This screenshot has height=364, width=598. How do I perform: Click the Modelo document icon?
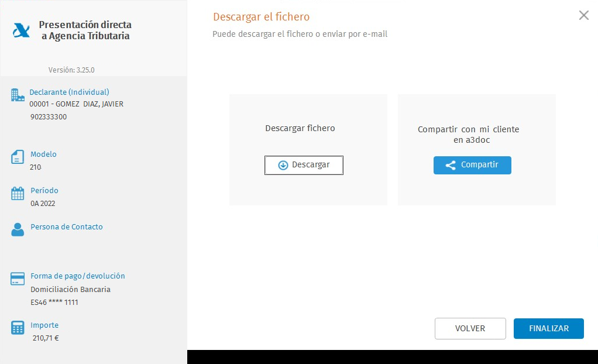click(x=18, y=157)
